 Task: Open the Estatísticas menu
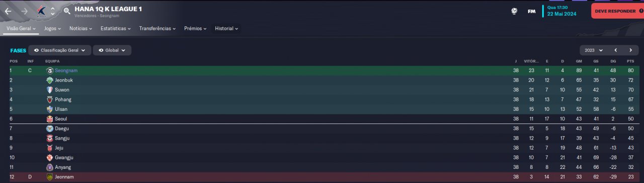coord(115,29)
